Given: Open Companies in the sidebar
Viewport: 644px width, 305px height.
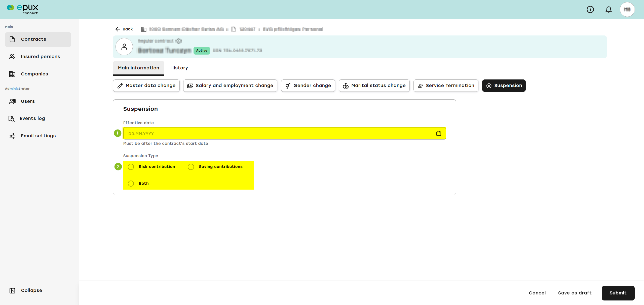Looking at the screenshot, I should 38,74.
